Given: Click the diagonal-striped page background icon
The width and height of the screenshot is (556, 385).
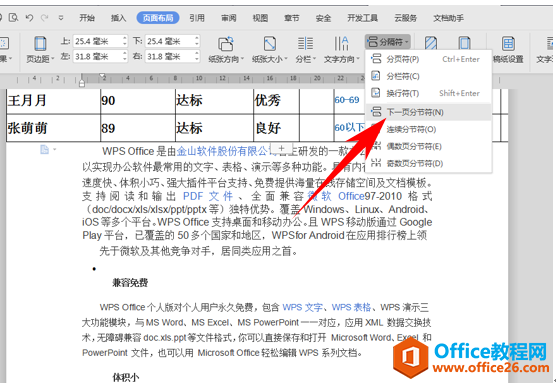Looking at the screenshot, I should click(x=431, y=43).
